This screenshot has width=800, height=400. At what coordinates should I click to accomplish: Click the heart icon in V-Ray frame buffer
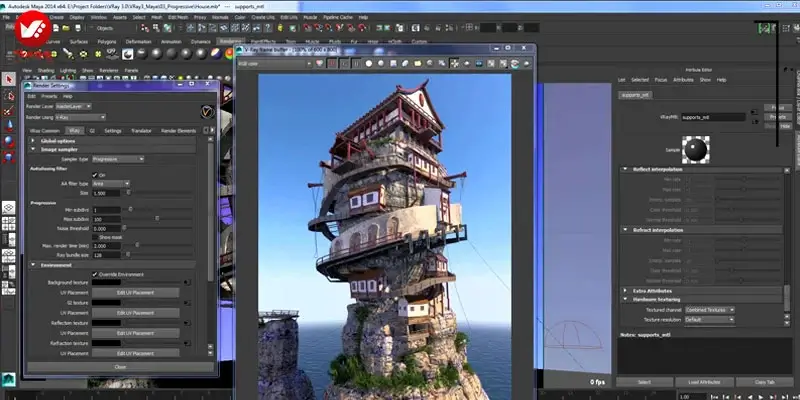tap(320, 63)
